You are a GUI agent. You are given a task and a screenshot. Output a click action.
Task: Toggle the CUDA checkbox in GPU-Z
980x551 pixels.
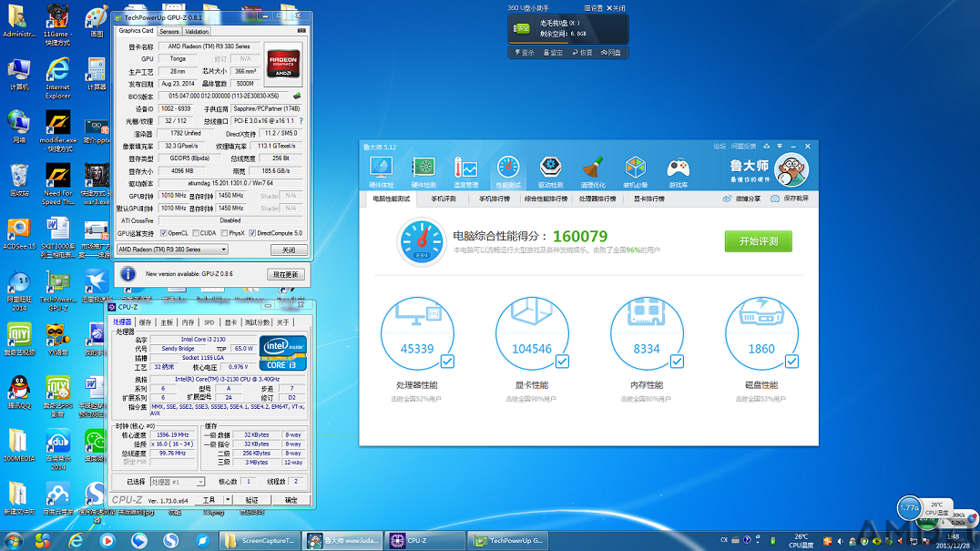click(196, 233)
